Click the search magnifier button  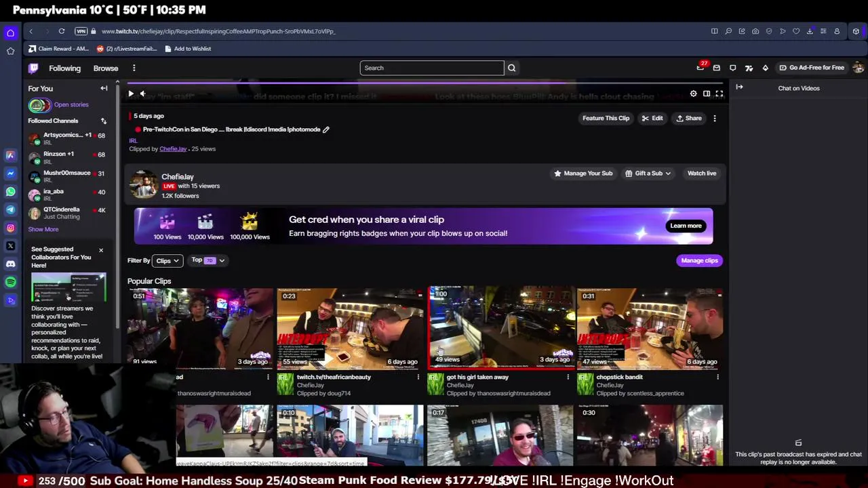click(x=512, y=68)
